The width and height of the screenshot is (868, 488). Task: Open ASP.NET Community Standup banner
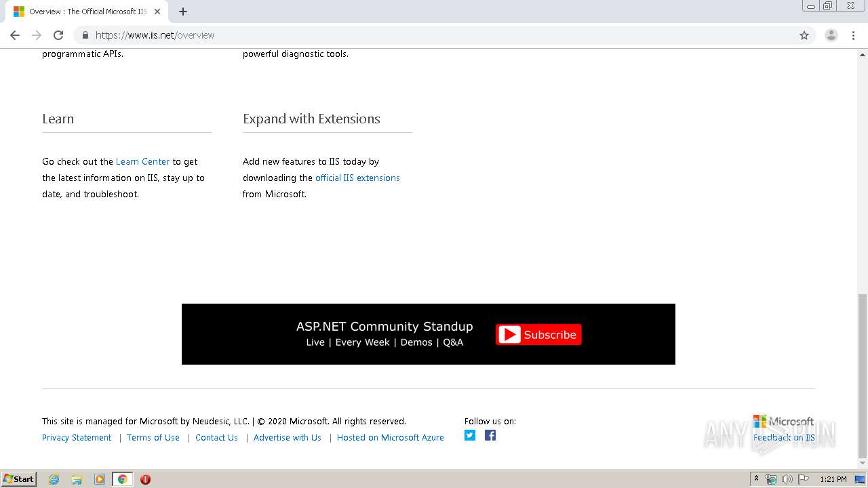click(x=429, y=334)
